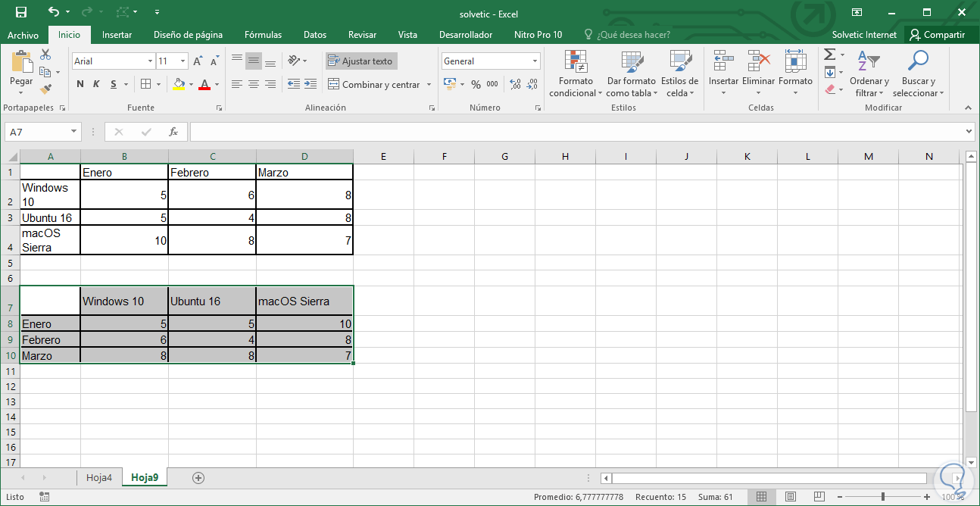Click the macro recording status bar icon
Screen dimensions: 980x506
pos(45,497)
